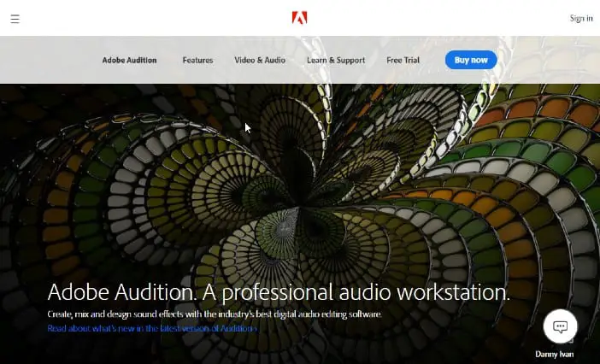The image size is (600, 364).
Task: Click the Danny Ivan artist credit
Action: click(x=555, y=354)
